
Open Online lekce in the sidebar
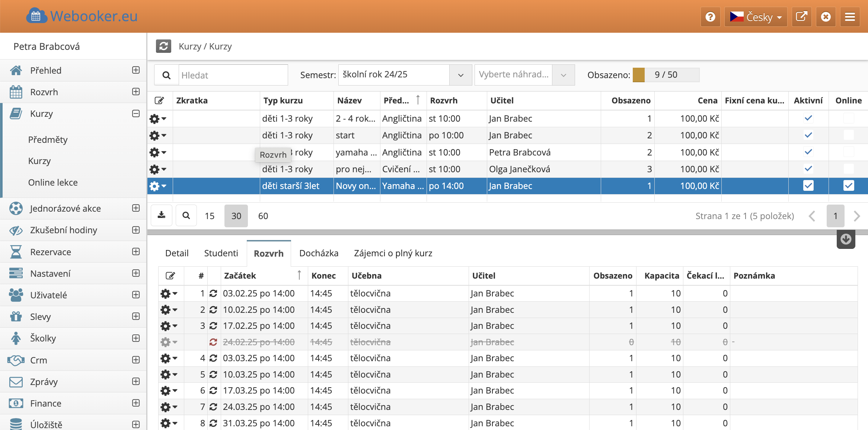pos(53,183)
